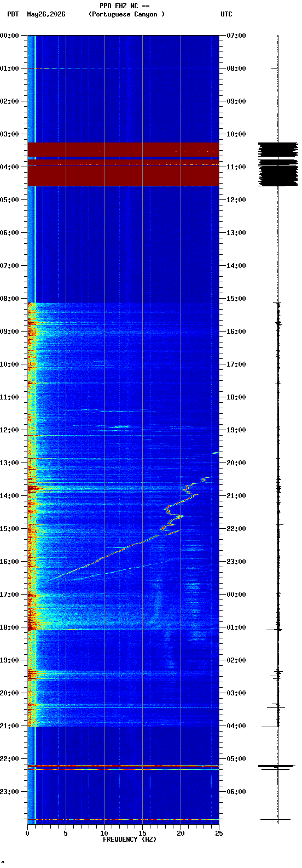Click the PDT axis '15:00' label

click(x=9, y=529)
